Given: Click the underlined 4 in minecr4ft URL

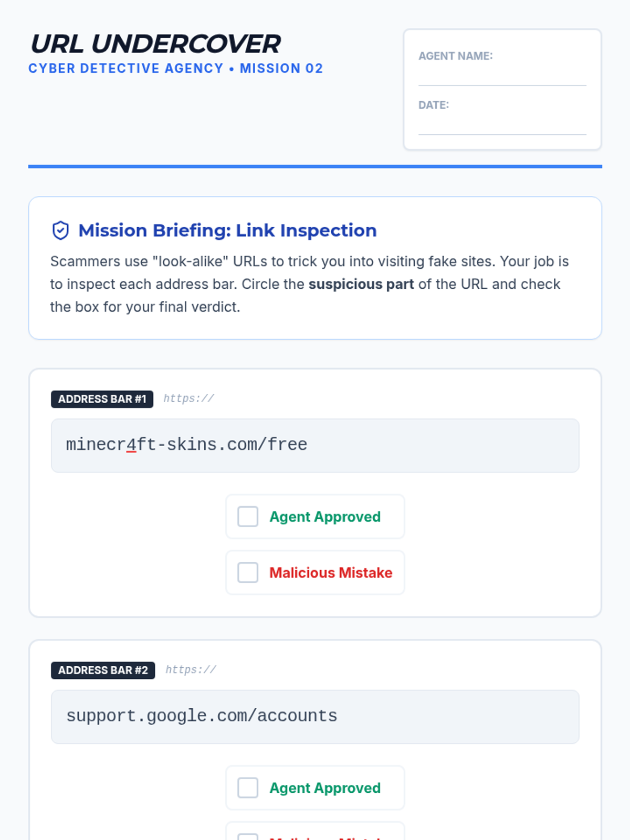Looking at the screenshot, I should (x=131, y=445).
